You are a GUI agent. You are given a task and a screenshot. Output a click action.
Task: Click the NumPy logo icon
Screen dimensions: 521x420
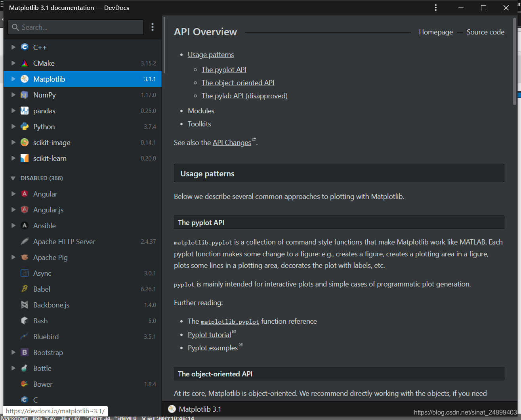pos(25,95)
